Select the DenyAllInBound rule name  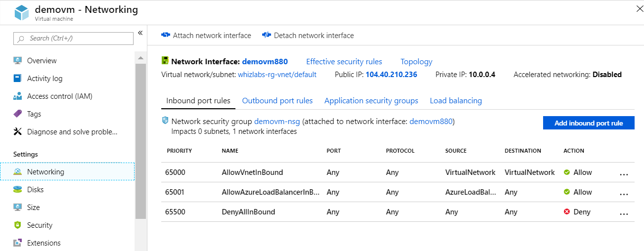248,212
